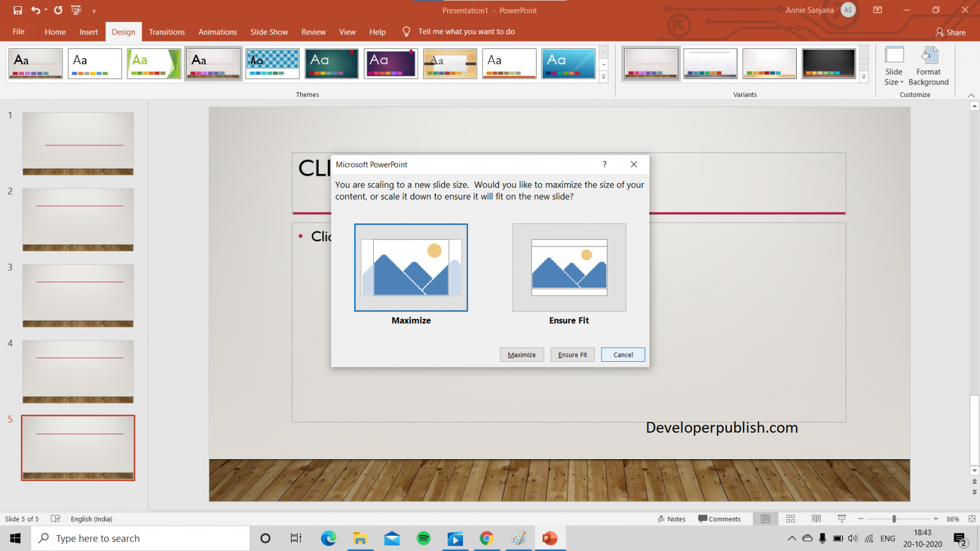Open the Review menu tab

pos(313,31)
